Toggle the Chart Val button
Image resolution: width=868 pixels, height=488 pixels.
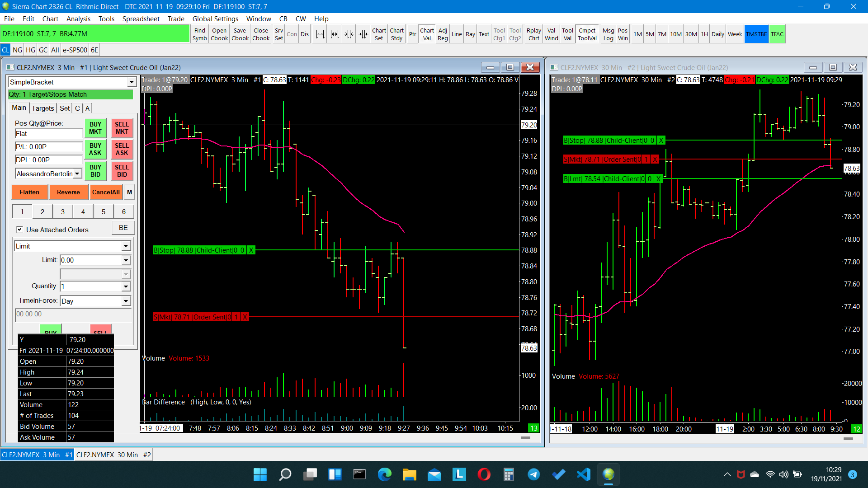427,34
